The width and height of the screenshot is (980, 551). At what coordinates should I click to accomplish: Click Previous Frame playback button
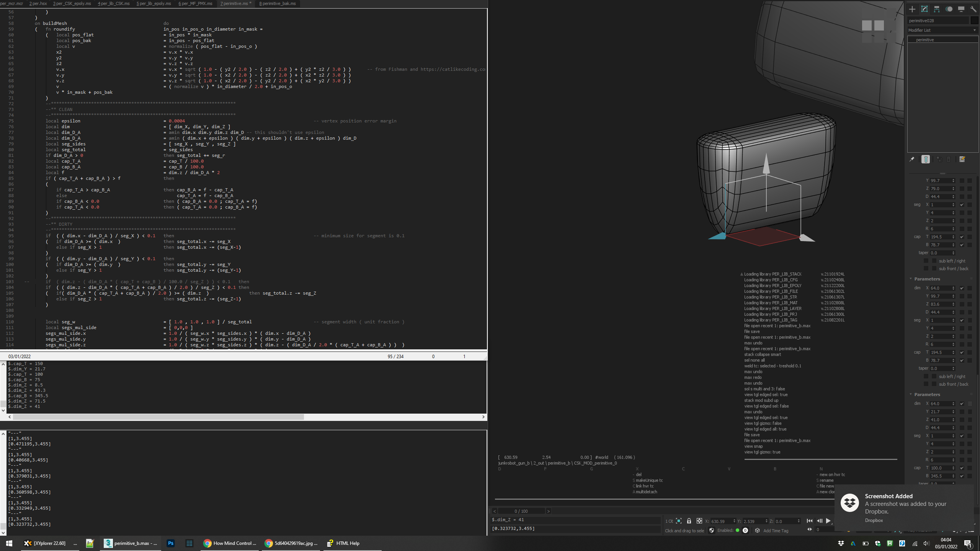819,521
